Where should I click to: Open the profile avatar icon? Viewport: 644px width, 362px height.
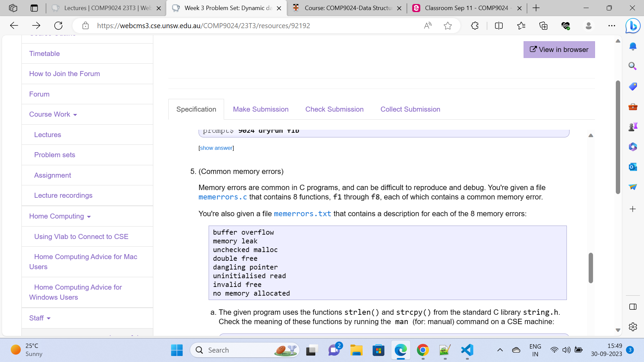tap(588, 25)
